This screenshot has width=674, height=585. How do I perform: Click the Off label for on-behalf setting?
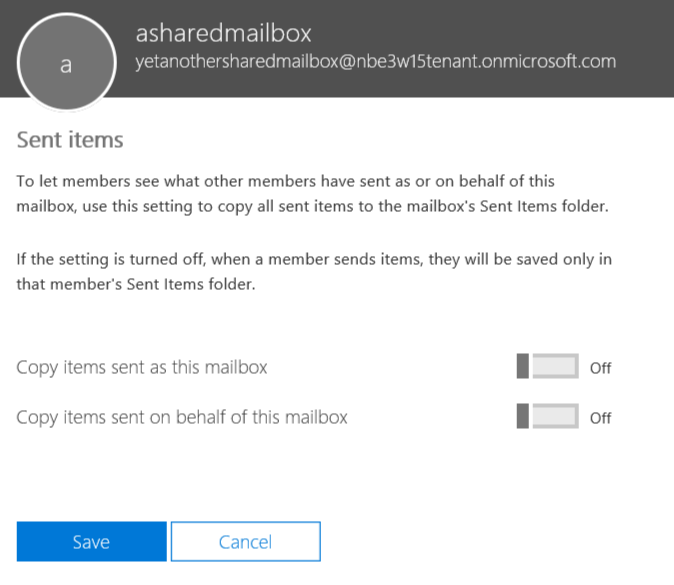600,418
